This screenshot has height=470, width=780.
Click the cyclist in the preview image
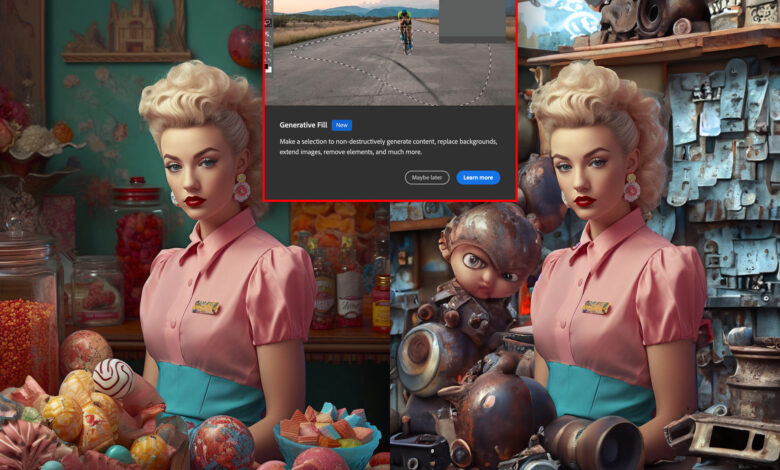[405, 30]
